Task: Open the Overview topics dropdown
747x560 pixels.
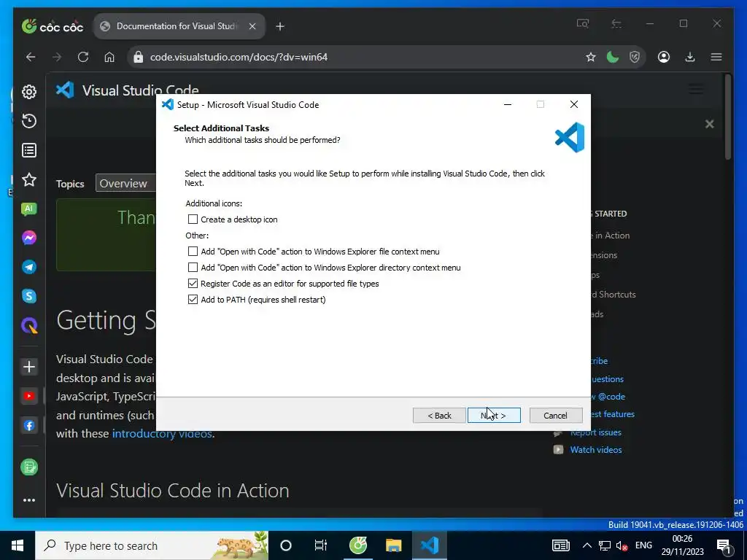Action: click(x=125, y=183)
